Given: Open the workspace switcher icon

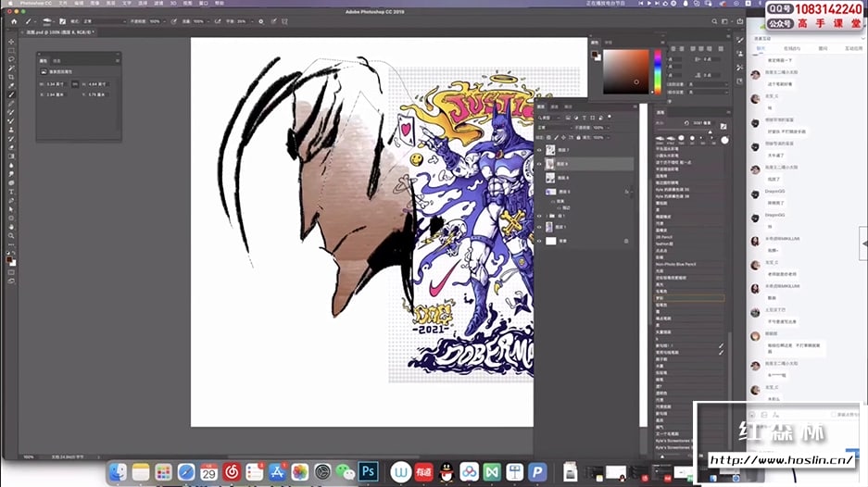Looking at the screenshot, I should coord(725,21).
